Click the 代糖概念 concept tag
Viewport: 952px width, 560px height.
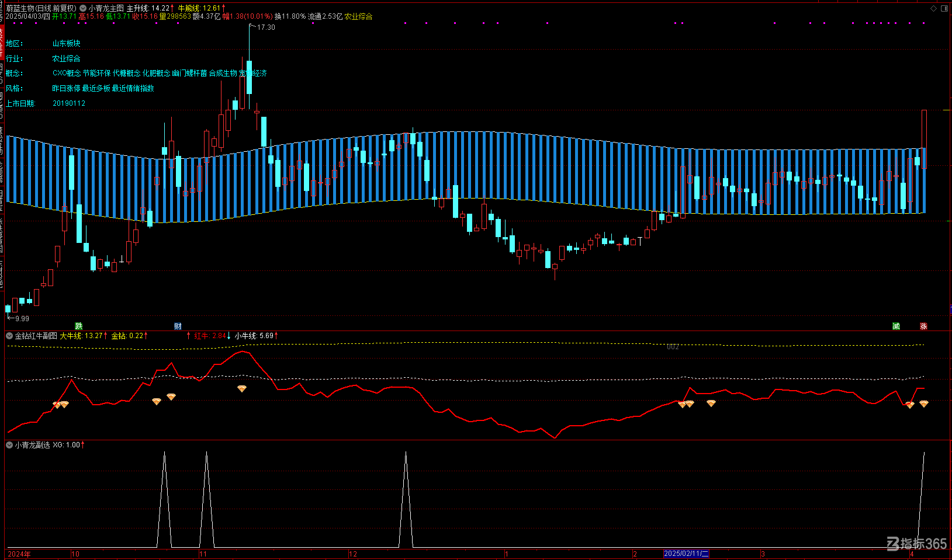click(x=126, y=73)
